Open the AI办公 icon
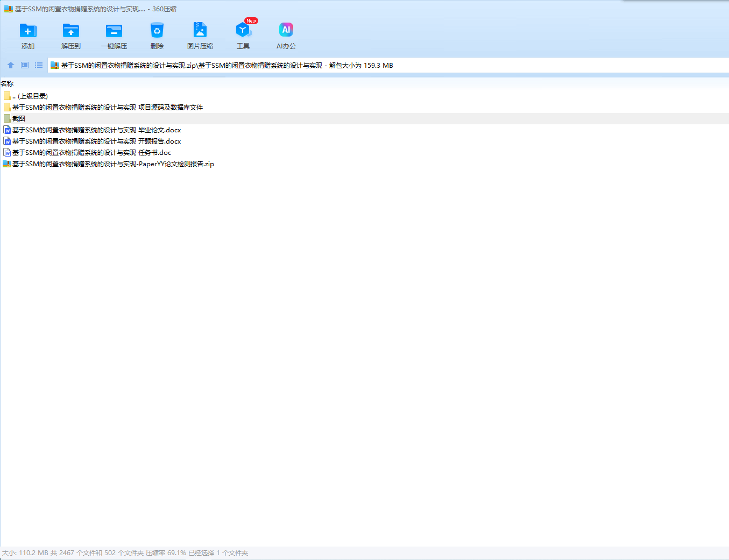The height and width of the screenshot is (560, 729). tap(286, 30)
